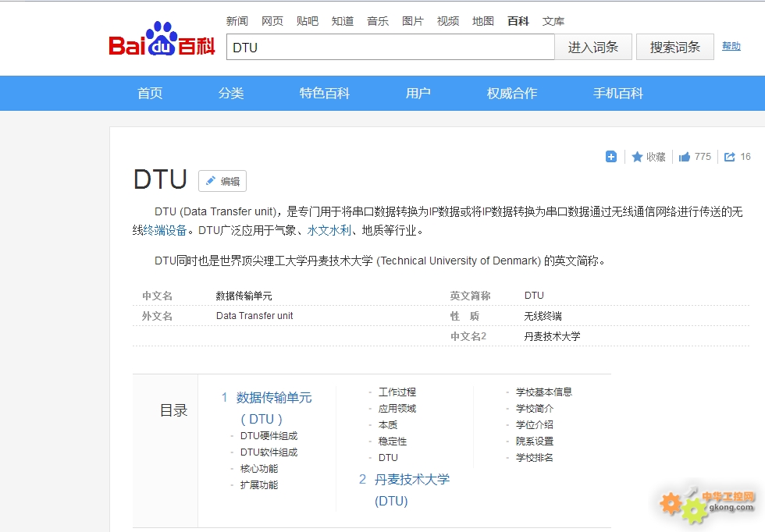Jump to 核心功能 in contents
The image size is (765, 532).
(x=259, y=469)
